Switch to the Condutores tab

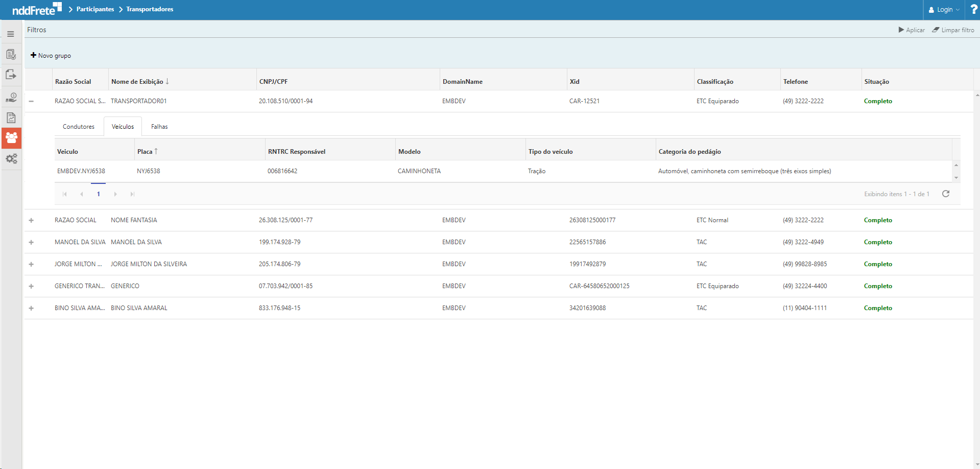79,127
